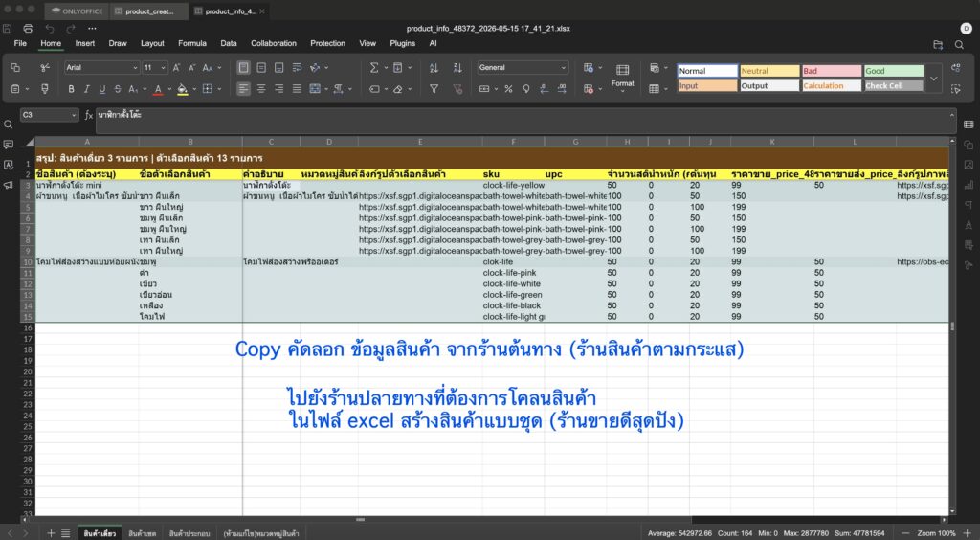Image resolution: width=980 pixels, height=540 pixels.
Task: Toggle Wrap Text option
Action: [x=297, y=67]
